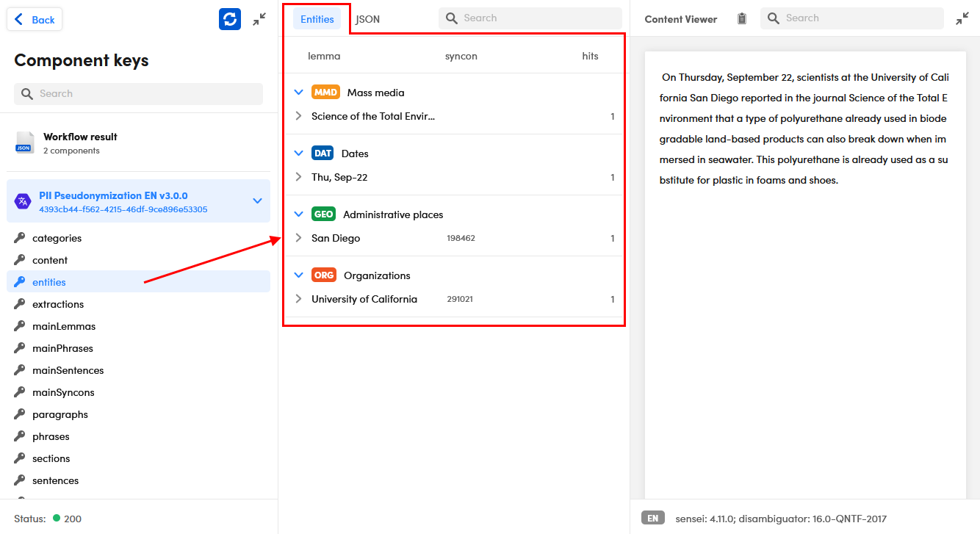
Task: Expand the University of California row
Action: [x=298, y=299]
